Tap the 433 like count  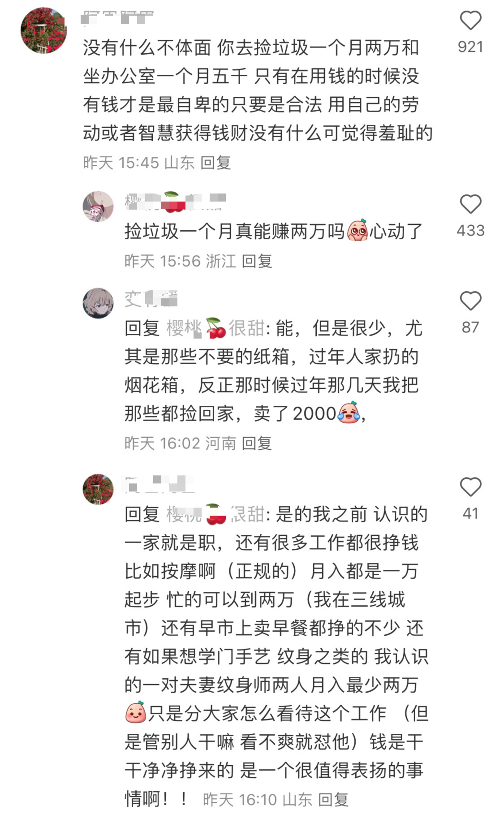pyautogui.click(x=470, y=230)
